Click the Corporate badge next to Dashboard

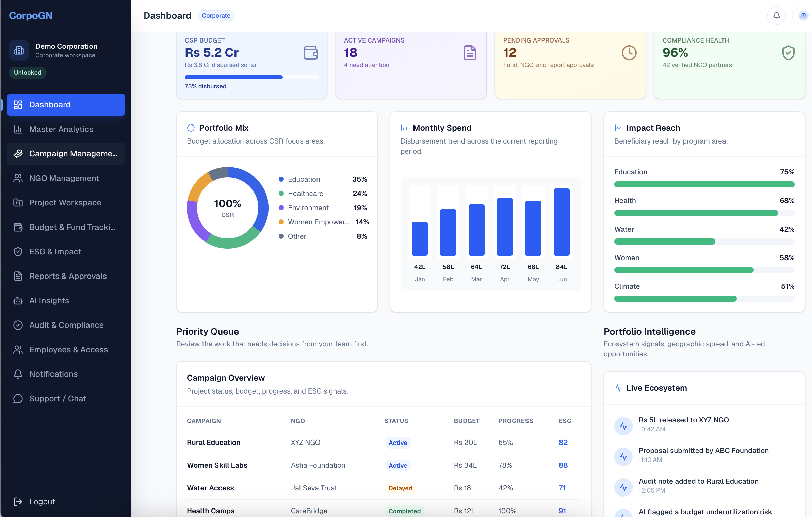click(216, 16)
